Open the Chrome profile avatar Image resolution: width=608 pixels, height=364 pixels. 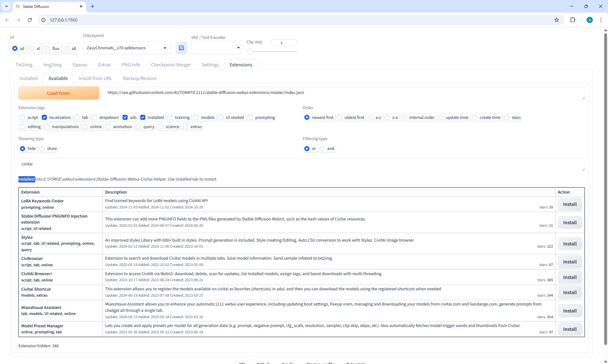pos(589,20)
